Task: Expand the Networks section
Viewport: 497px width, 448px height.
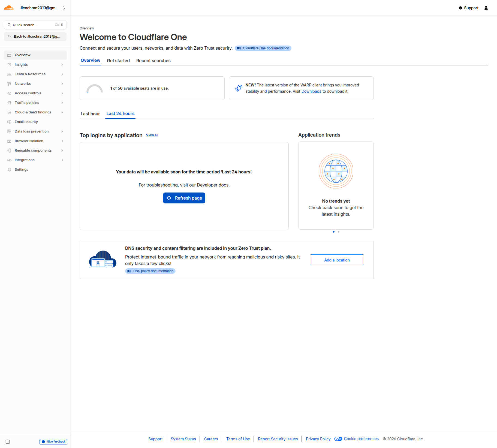Action: 62,83
